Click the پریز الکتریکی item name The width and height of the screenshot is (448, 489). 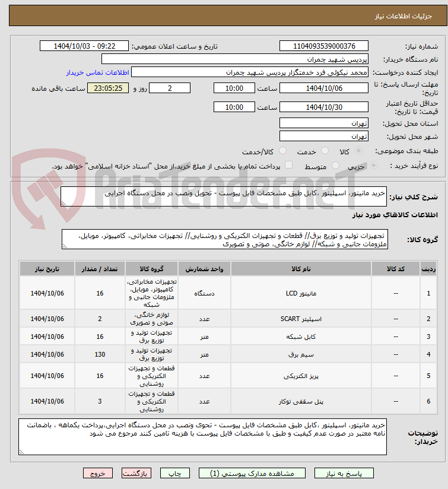point(301,376)
